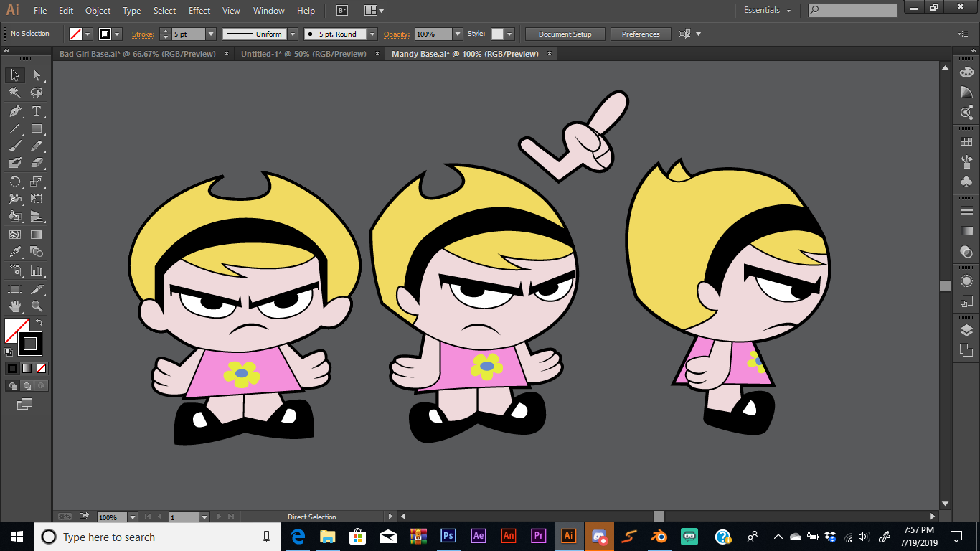This screenshot has width=980, height=551.
Task: Set paint mode to Color
Action: pyautogui.click(x=12, y=369)
